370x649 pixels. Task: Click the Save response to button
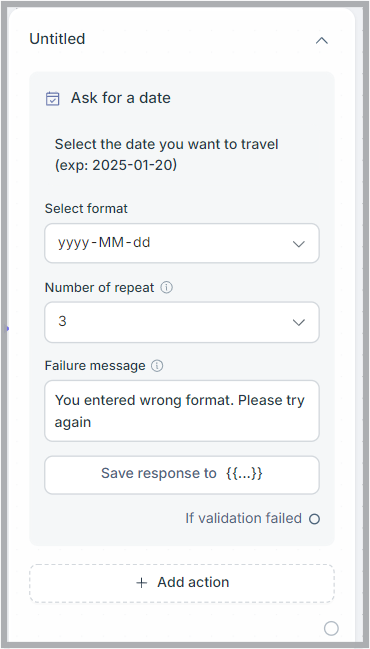[x=182, y=475]
